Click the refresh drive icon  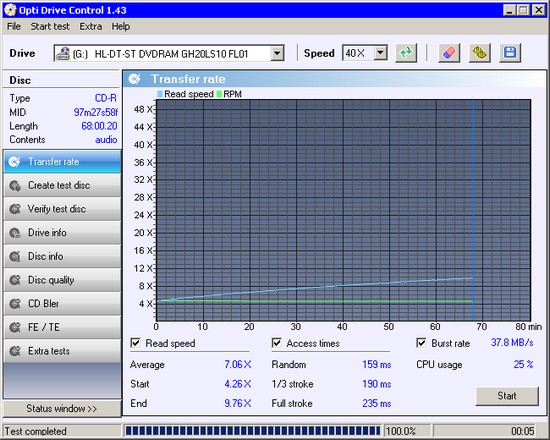[406, 53]
